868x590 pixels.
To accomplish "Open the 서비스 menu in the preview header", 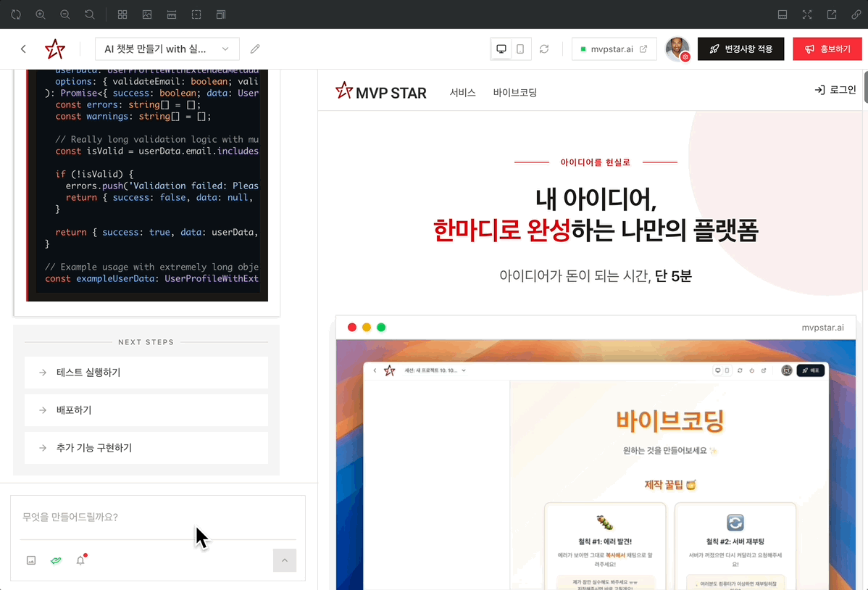I will tap(462, 92).
